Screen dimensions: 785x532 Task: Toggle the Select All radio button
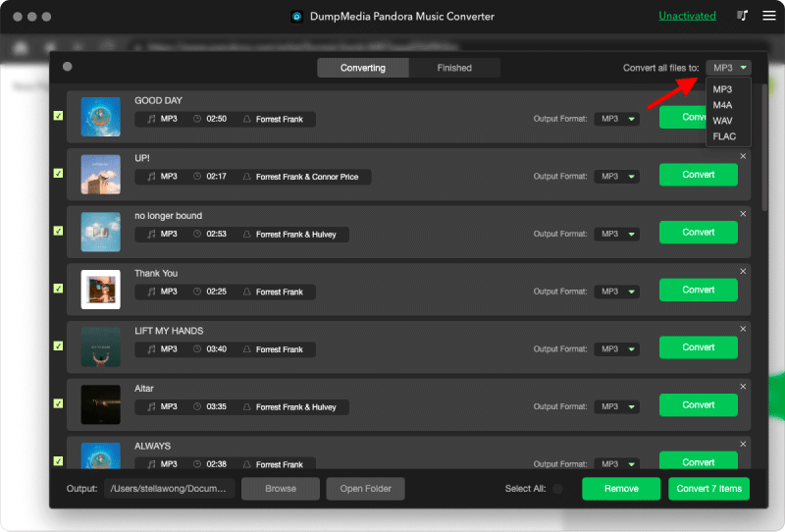(x=557, y=489)
